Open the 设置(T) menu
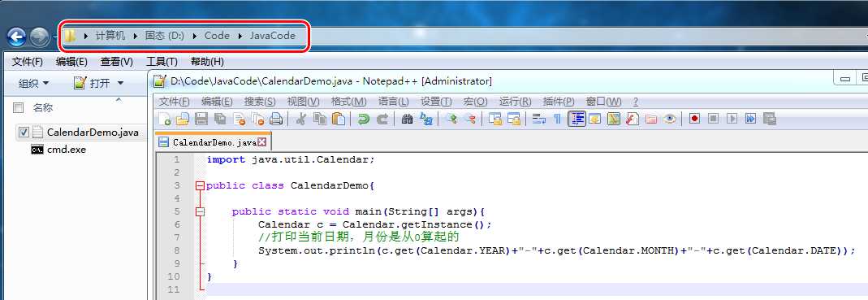868x300 pixels. tap(436, 102)
